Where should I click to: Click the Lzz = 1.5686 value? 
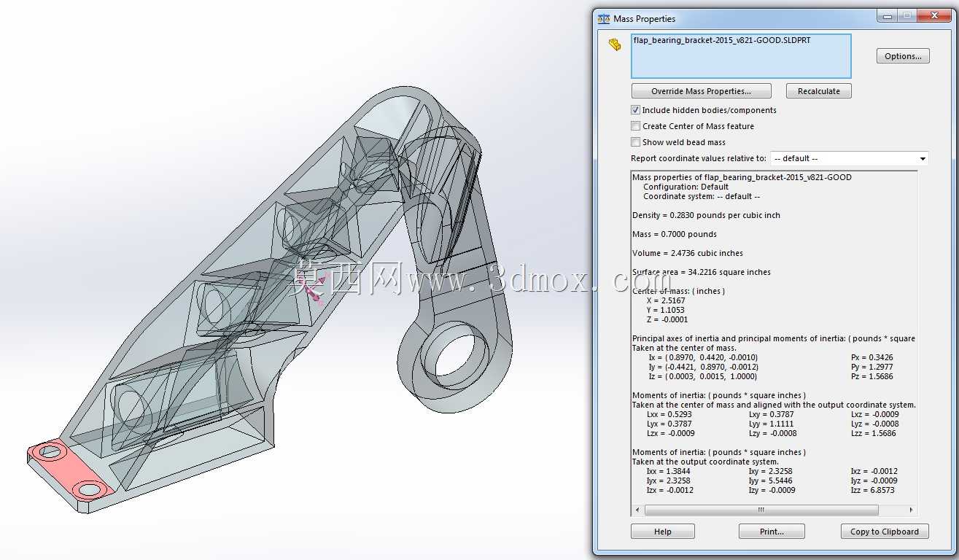[874, 433]
